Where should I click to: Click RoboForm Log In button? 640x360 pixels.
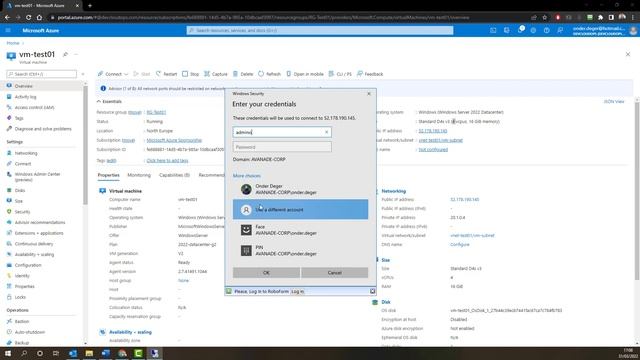[x=298, y=291]
